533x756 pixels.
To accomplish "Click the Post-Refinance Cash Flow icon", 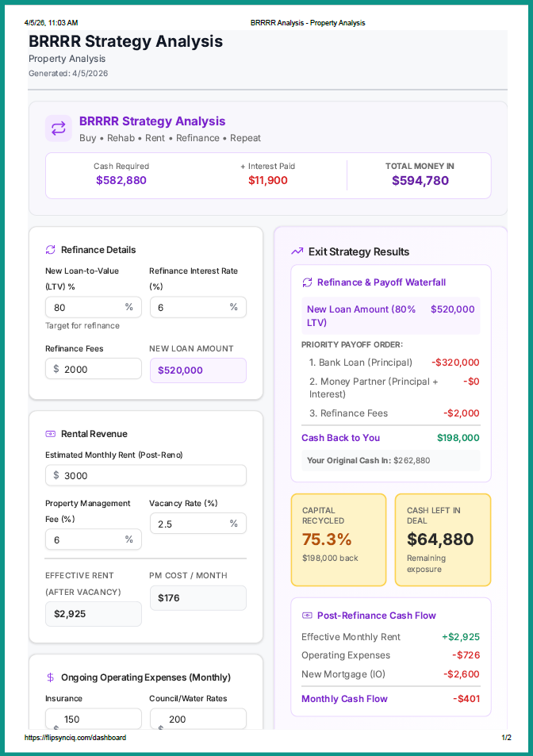I will tap(308, 616).
